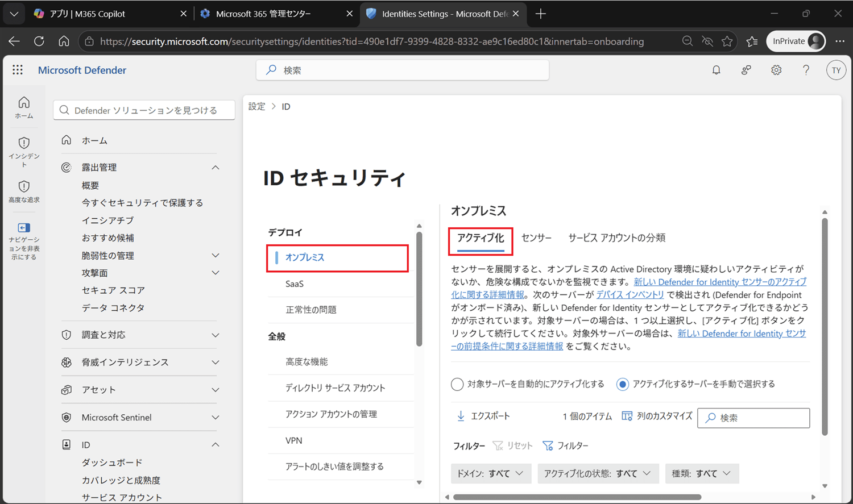Screen dimensions: 853x504
Task: Expand Vulnerability management submenu
Action: click(216, 255)
